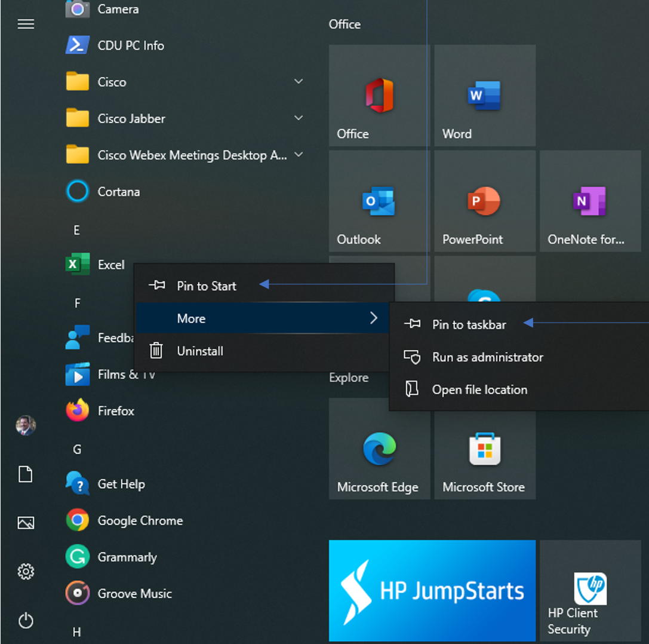Image resolution: width=649 pixels, height=644 pixels.
Task: Choose Open file location
Action: click(x=520, y=390)
